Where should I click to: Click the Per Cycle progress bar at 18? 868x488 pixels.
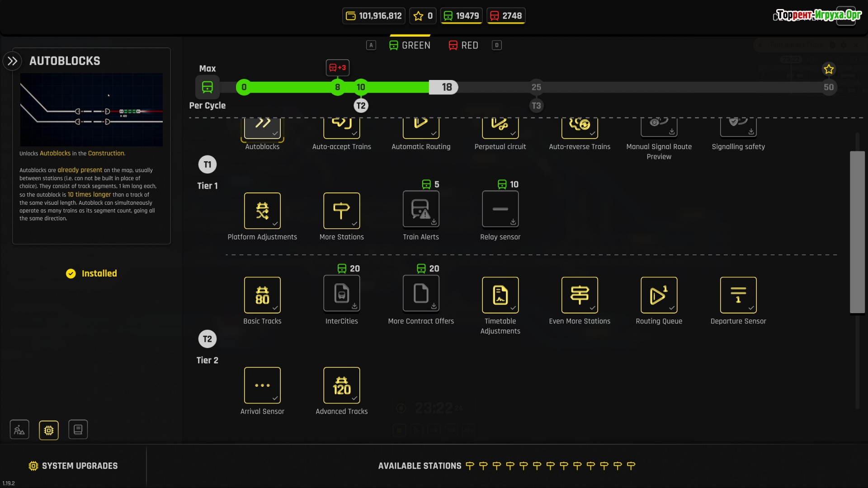446,87
